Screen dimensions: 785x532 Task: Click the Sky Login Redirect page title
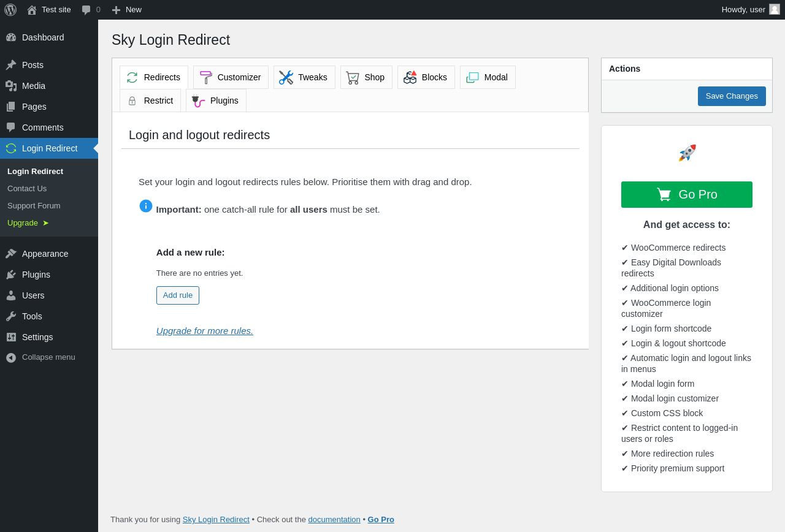pyautogui.click(x=170, y=40)
